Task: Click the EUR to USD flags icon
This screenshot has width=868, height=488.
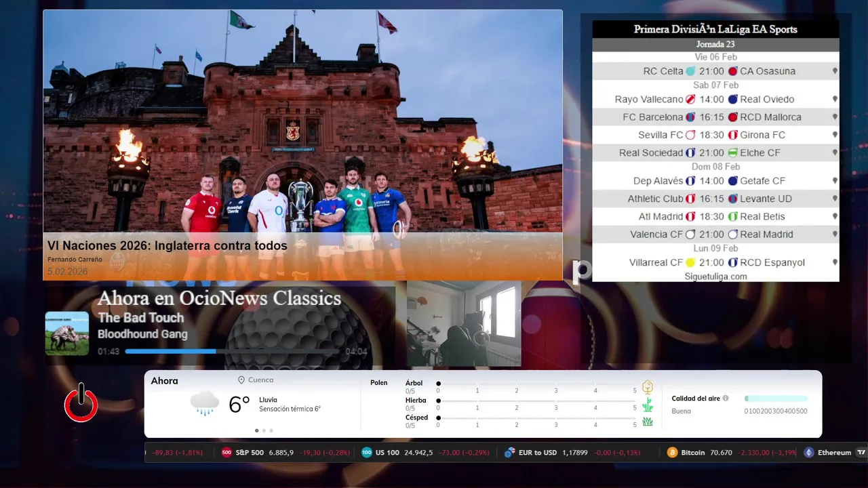Action: click(509, 453)
